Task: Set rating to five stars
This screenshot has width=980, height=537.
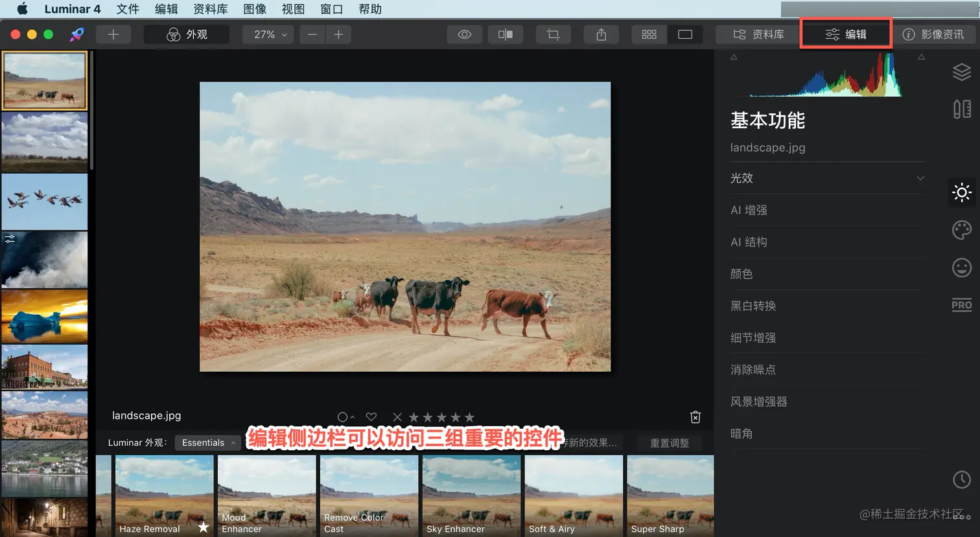Action: point(470,417)
